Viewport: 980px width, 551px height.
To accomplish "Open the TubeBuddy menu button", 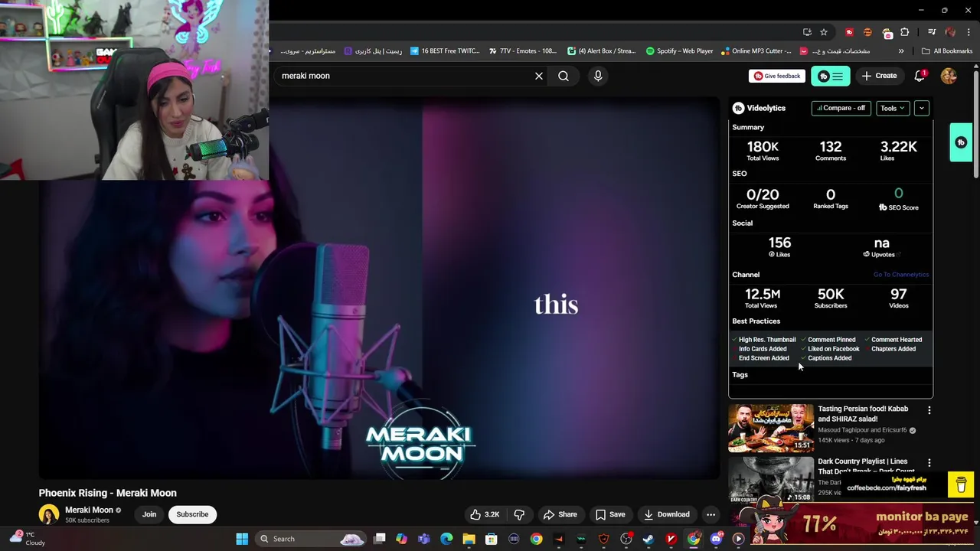I will point(830,76).
